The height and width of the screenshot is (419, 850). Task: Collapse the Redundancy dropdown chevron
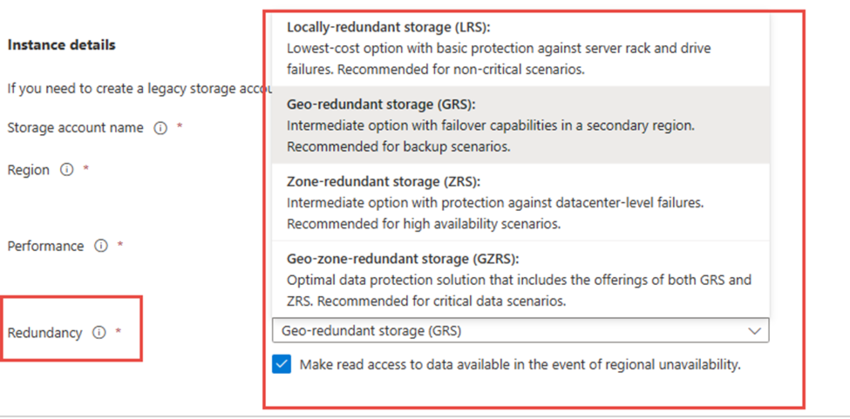(x=754, y=331)
